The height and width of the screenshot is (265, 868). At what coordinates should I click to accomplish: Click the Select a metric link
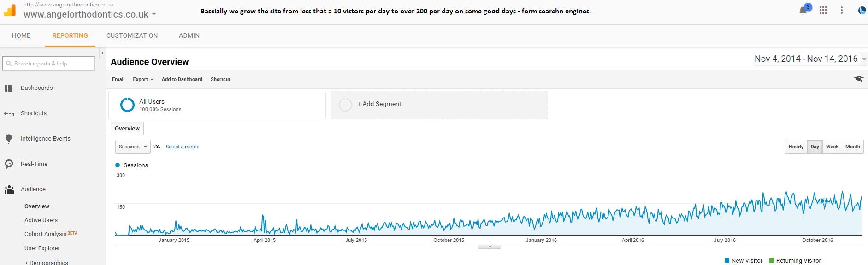[183, 147]
